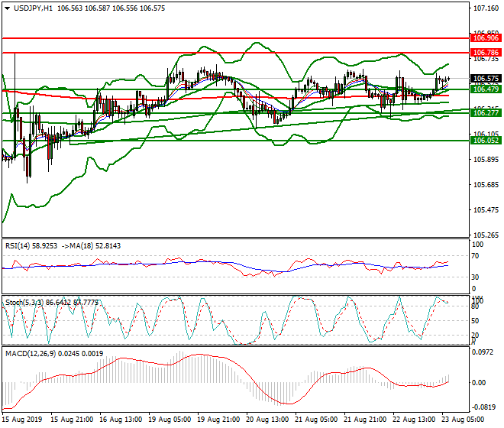
Task: Click the 19 Aug 05:00 time label
Action: 170,420
